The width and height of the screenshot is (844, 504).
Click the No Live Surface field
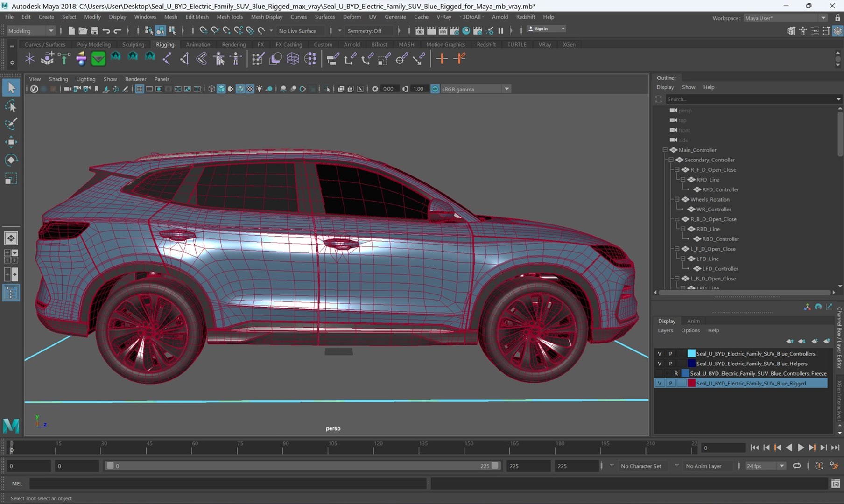pos(301,31)
